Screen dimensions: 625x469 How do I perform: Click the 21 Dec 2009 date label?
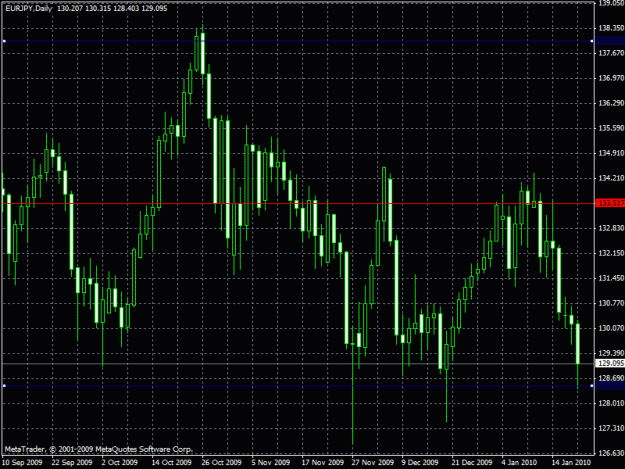coord(472,463)
